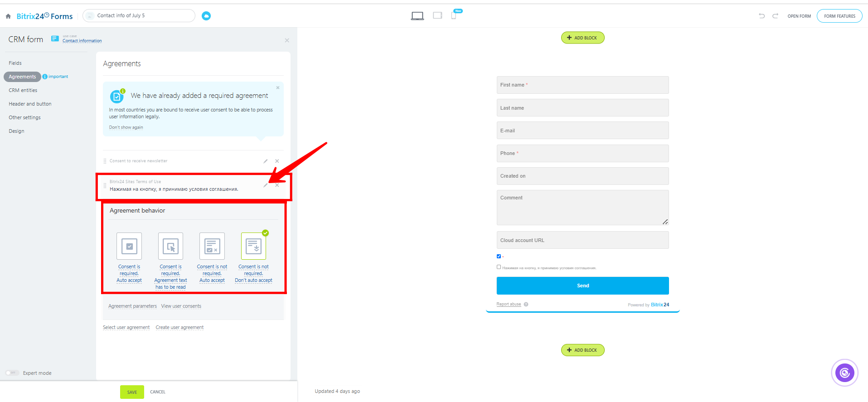Redo the last change

pyautogui.click(x=776, y=16)
